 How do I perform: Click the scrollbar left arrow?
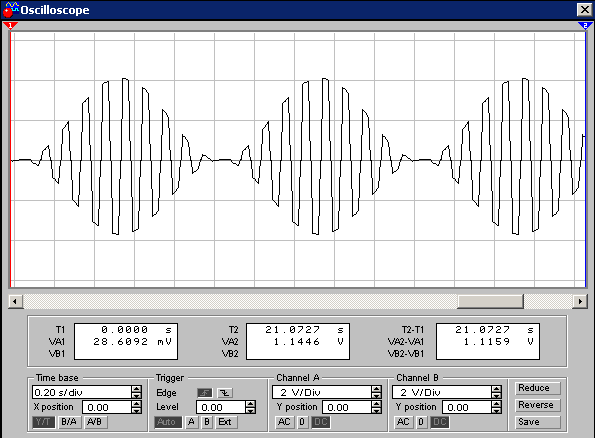(x=15, y=302)
